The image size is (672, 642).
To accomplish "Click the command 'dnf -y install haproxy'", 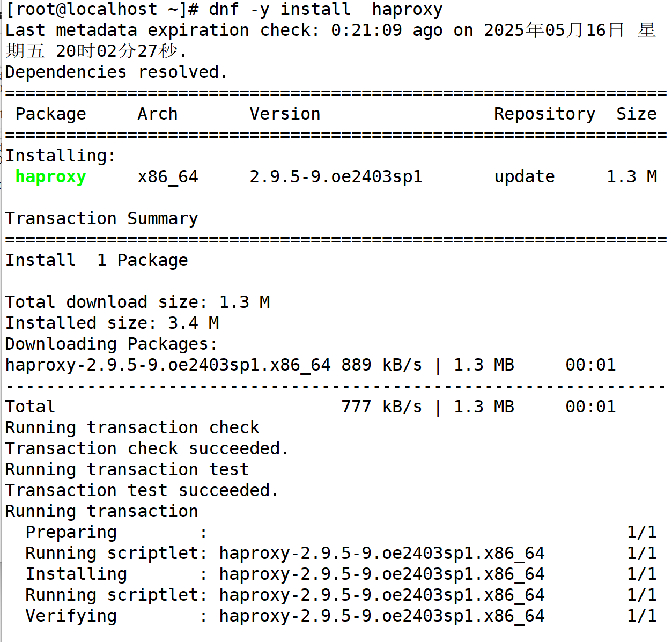I will coord(326,10).
